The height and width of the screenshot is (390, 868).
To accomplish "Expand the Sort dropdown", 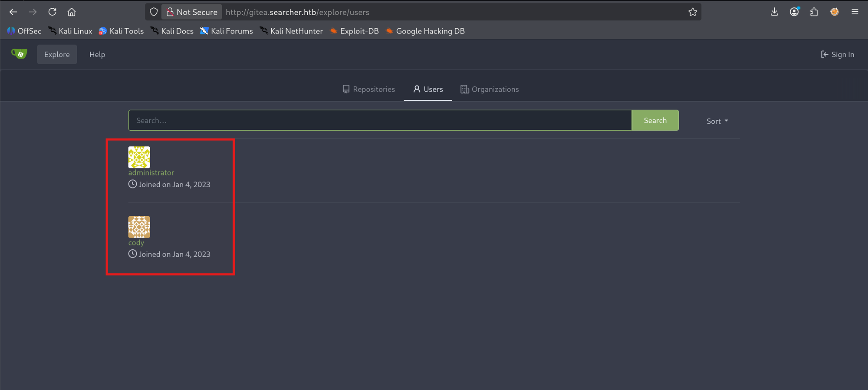I will coord(717,121).
